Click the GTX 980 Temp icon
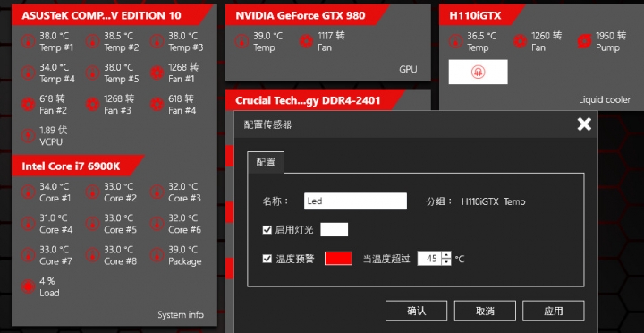644x333 pixels. click(241, 41)
